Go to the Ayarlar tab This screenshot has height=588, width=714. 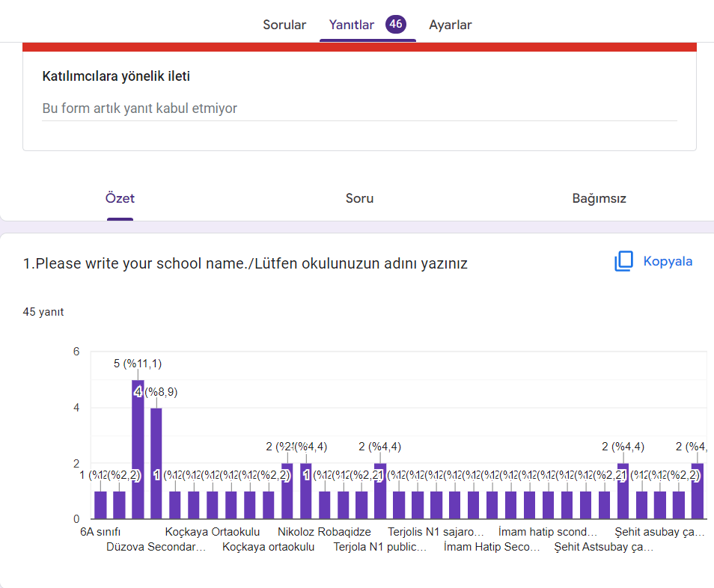coord(450,25)
